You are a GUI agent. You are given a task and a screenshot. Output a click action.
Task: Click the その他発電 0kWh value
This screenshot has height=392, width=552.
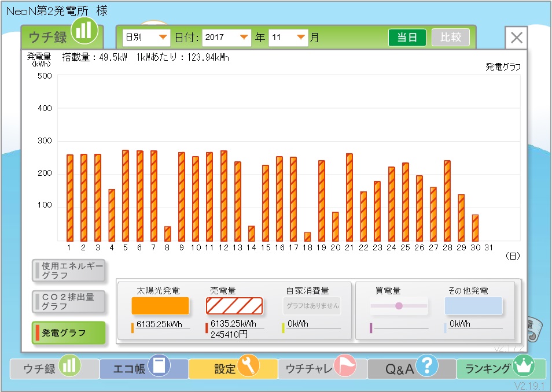click(460, 324)
